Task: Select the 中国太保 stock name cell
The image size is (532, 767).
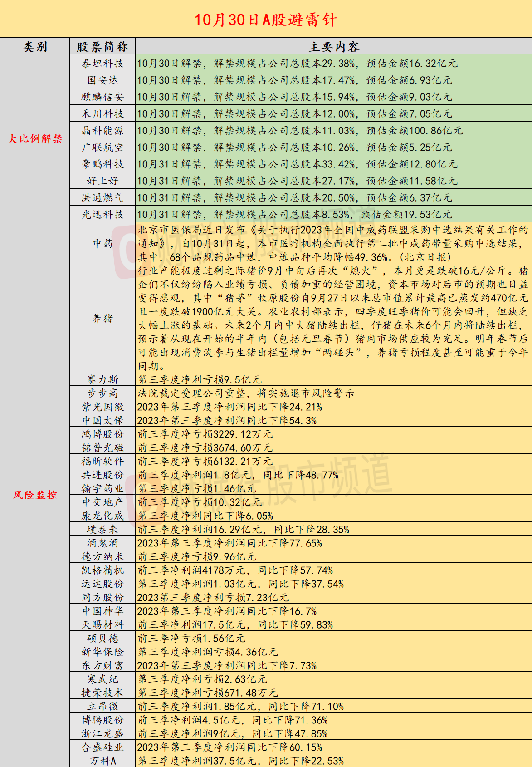Action: coord(102,420)
